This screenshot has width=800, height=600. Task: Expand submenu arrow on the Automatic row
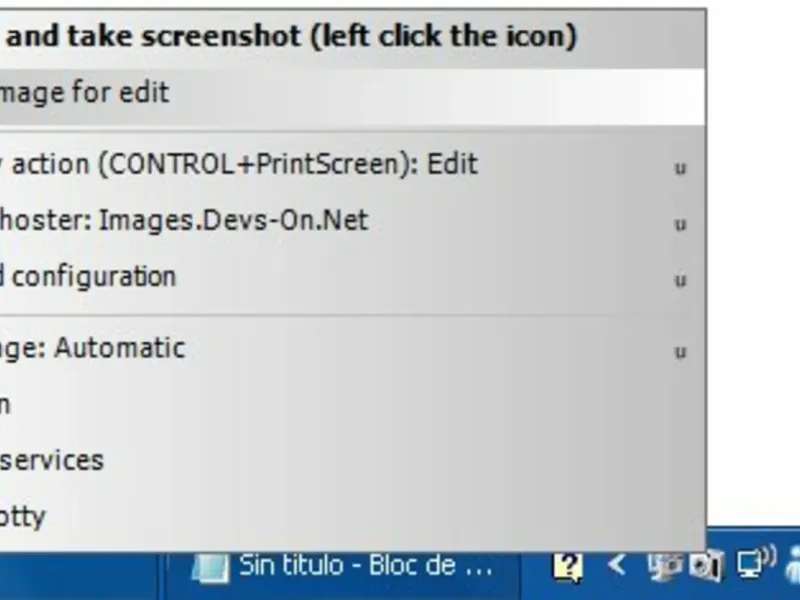680,352
